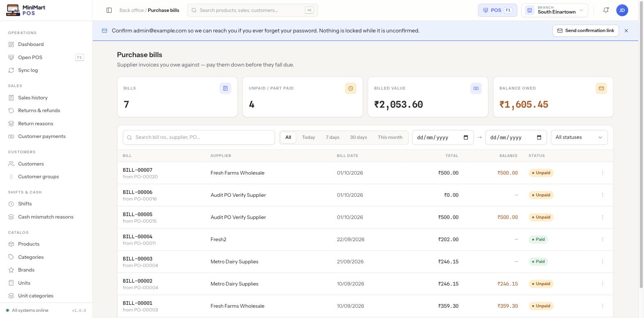The width and height of the screenshot is (644, 318).
Task: Filter bills to last 7 days
Action: pyautogui.click(x=333, y=138)
